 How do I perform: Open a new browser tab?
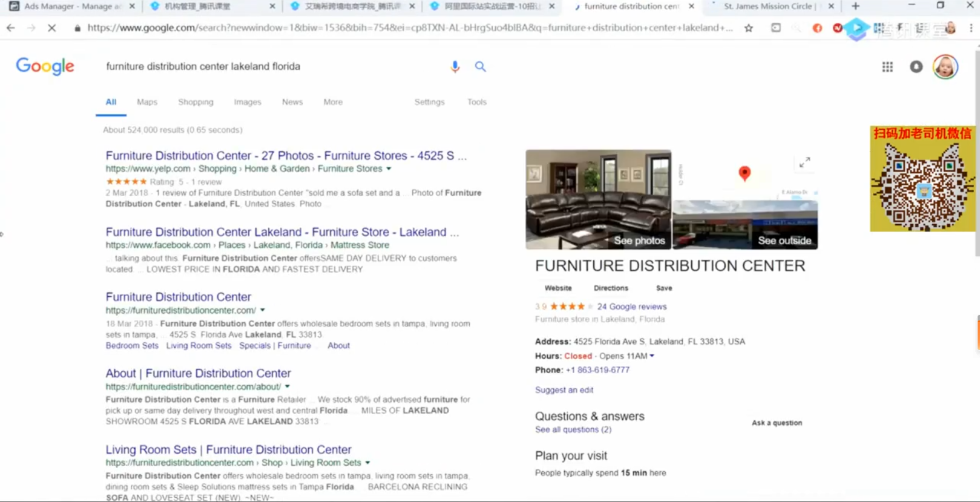tap(855, 6)
